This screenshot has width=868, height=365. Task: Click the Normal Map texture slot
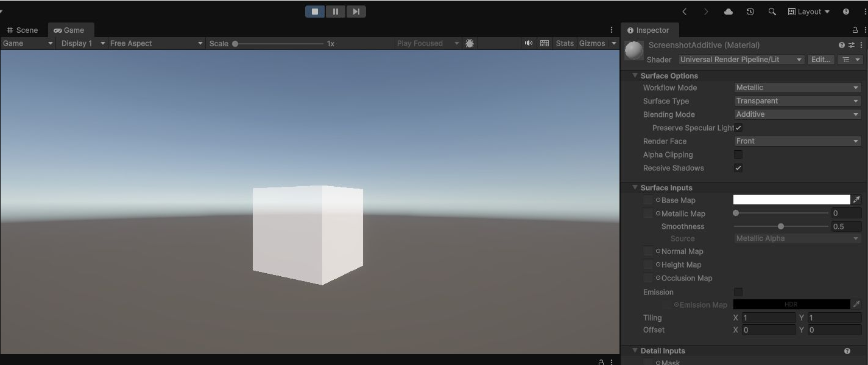[648, 251]
